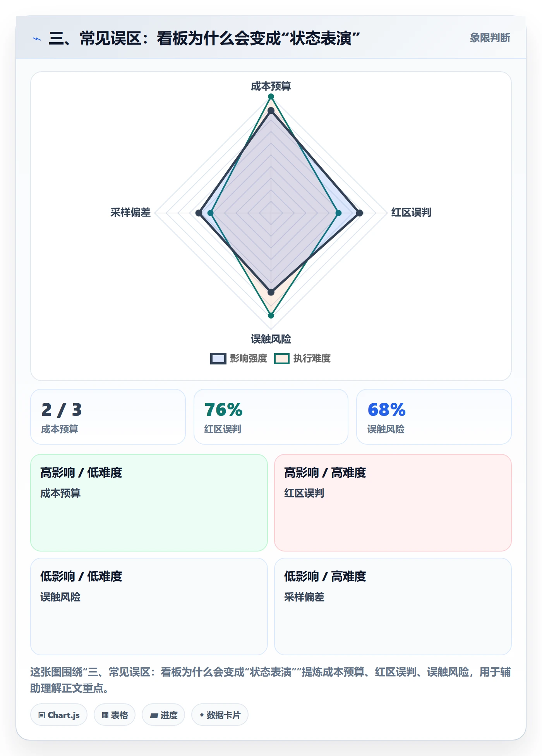Viewport: 542px width, 756px height.
Task: Click the 象限判断 label in the header
Action: pos(490,38)
